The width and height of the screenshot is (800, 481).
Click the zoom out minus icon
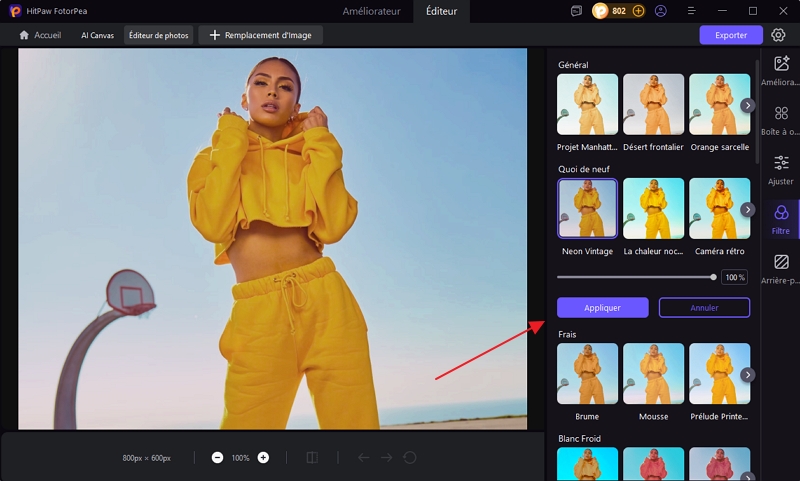(x=217, y=457)
